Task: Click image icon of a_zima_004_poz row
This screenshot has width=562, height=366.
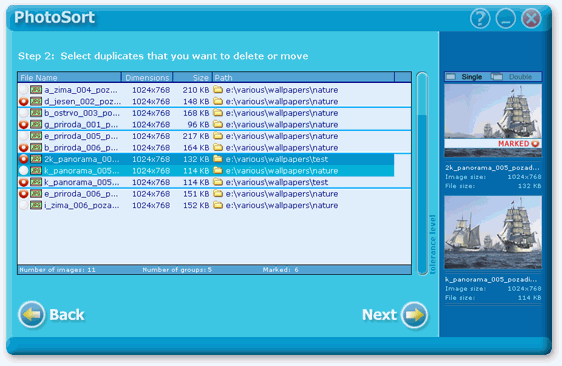Action: point(36,90)
